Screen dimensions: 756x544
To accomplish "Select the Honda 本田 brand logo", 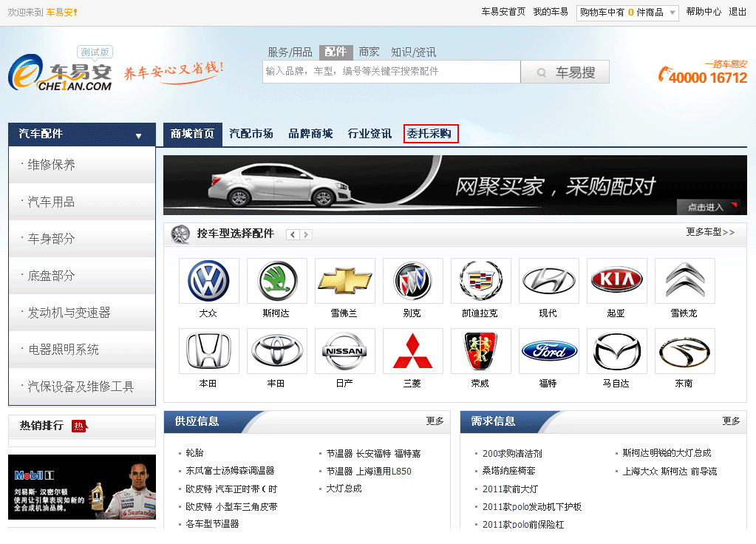I will (x=208, y=351).
